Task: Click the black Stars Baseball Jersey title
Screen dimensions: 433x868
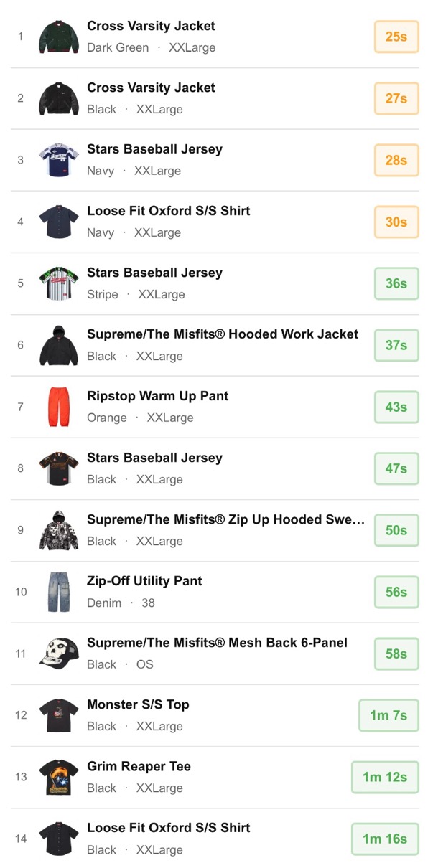Action: (x=154, y=458)
